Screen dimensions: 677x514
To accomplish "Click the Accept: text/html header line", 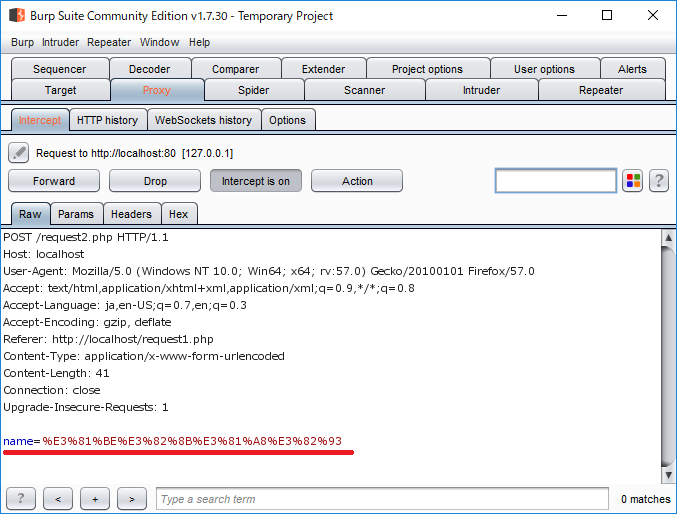I will click(209, 288).
